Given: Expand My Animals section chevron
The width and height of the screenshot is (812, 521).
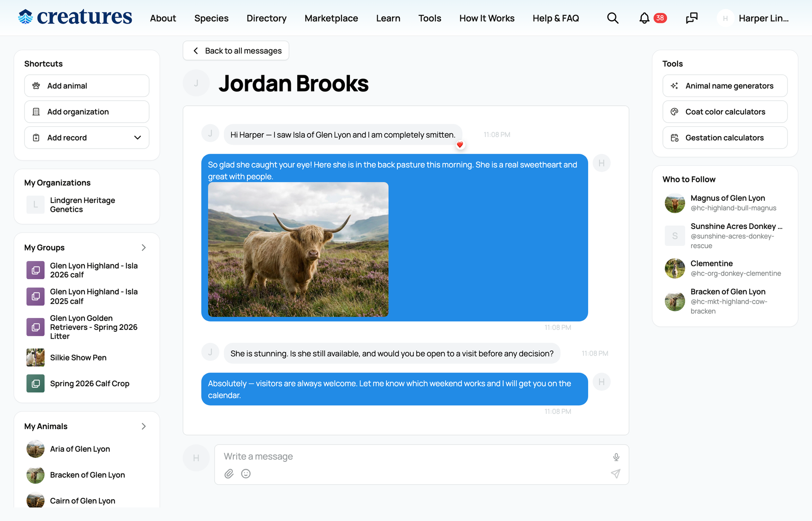Looking at the screenshot, I should [144, 426].
